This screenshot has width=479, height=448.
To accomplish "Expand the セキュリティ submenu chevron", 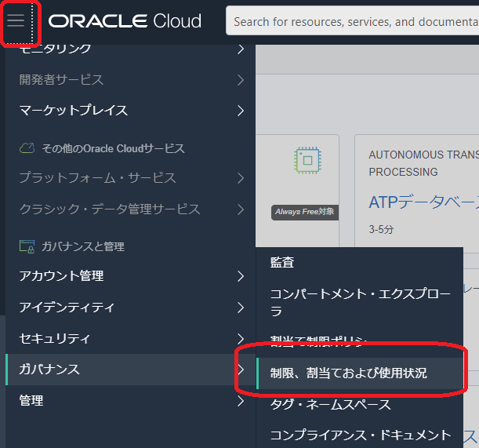I will (x=241, y=339).
